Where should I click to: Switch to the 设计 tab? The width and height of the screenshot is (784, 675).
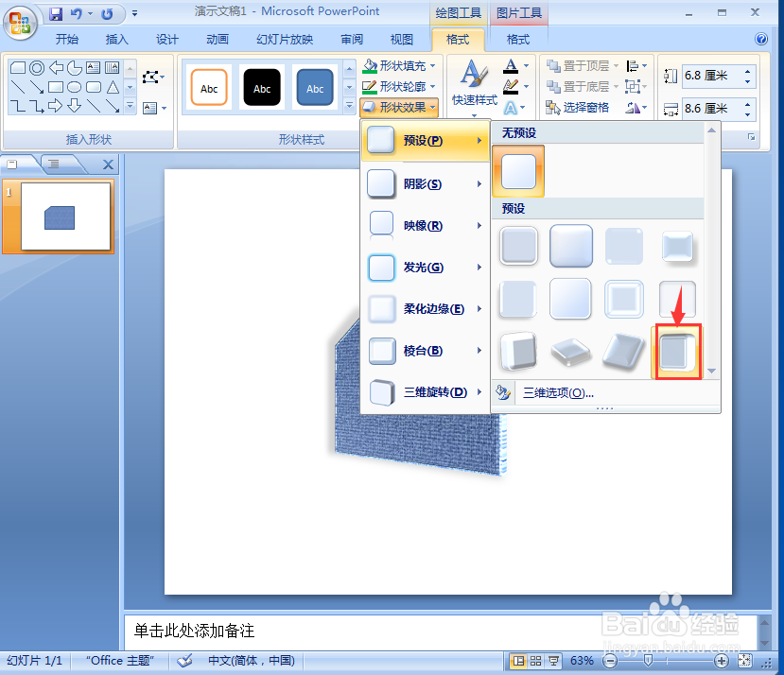tap(166, 40)
